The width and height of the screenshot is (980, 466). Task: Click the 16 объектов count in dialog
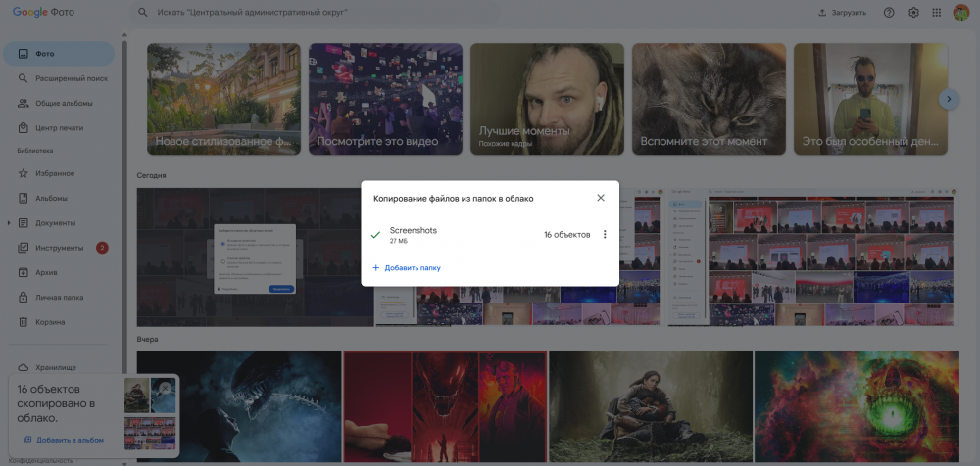[566, 235]
